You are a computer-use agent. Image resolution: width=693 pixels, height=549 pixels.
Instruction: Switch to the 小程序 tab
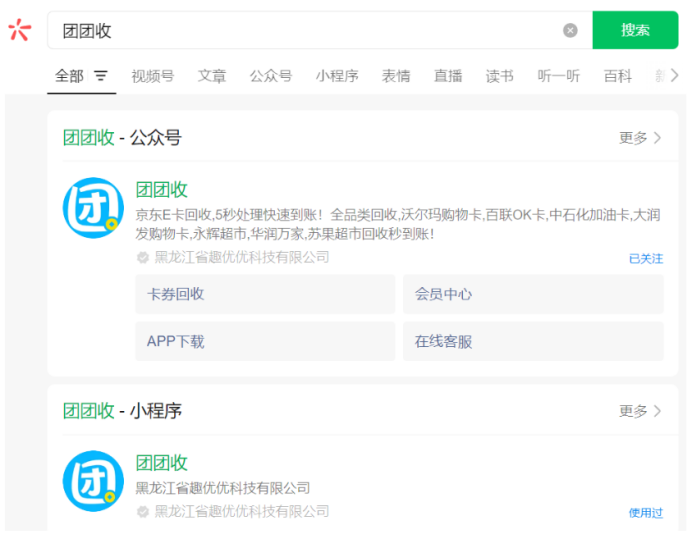pos(337,76)
